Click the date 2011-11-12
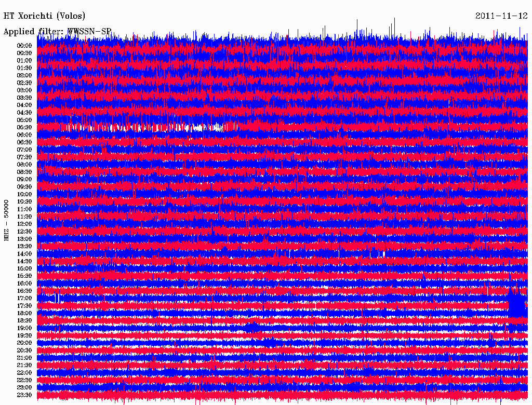The image size is (532, 405). 501,16
